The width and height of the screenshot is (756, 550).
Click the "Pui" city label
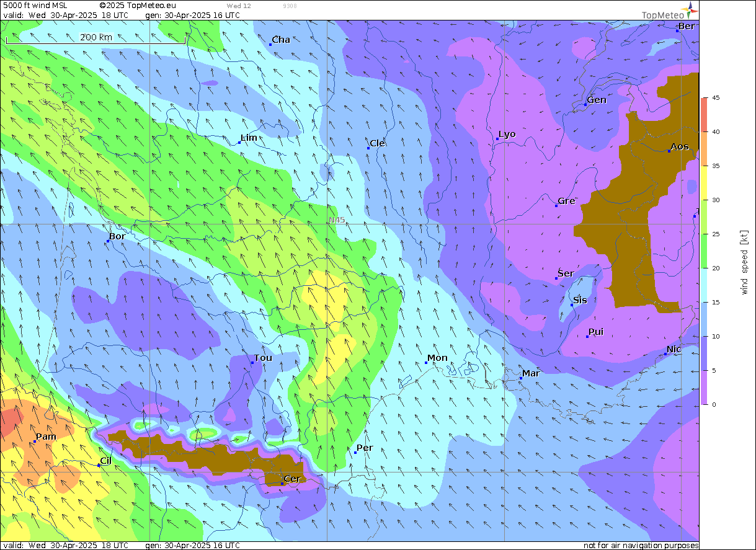pos(596,332)
